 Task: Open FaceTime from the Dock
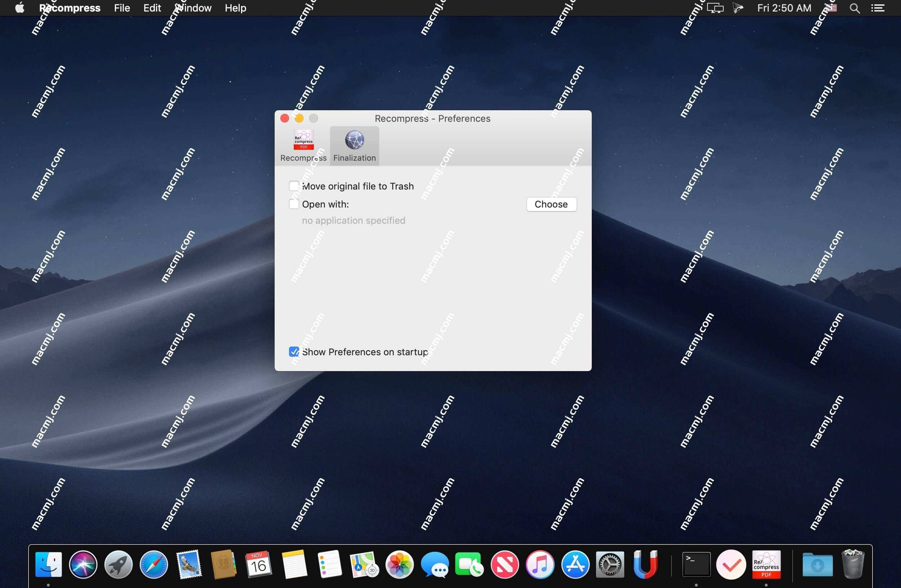point(470,565)
